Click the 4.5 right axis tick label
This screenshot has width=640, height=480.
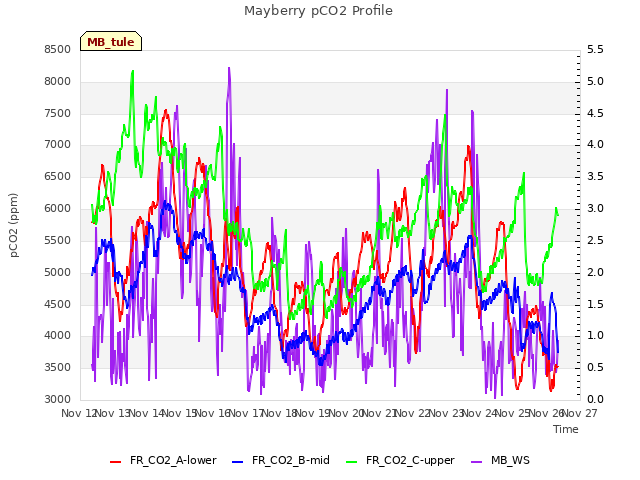[595, 113]
